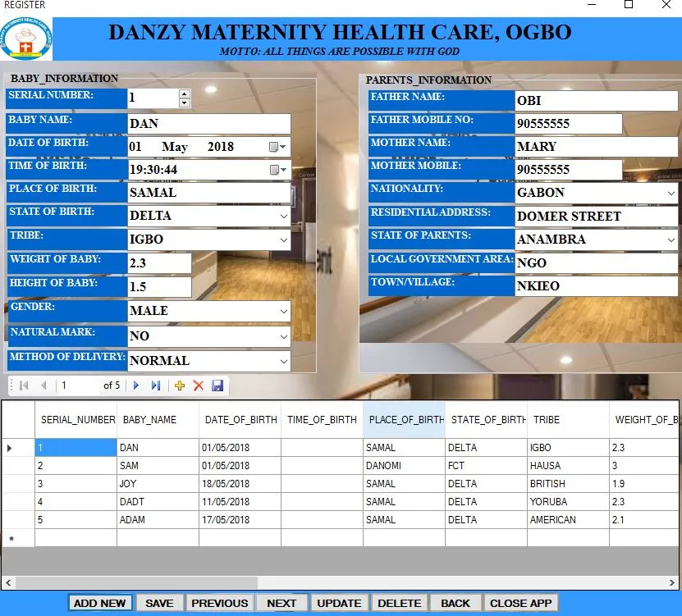Decrease the serial number with down arrow

[185, 103]
